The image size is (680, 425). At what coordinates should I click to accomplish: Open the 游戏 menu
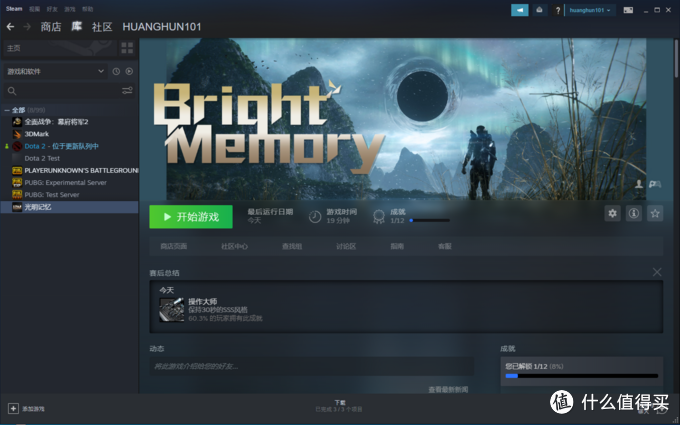click(69, 9)
